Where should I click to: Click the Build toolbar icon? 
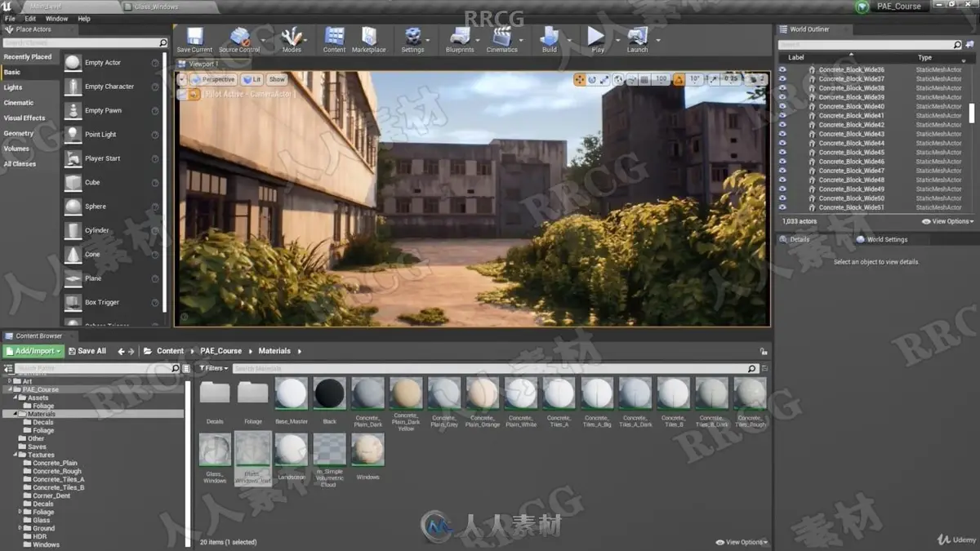click(550, 36)
